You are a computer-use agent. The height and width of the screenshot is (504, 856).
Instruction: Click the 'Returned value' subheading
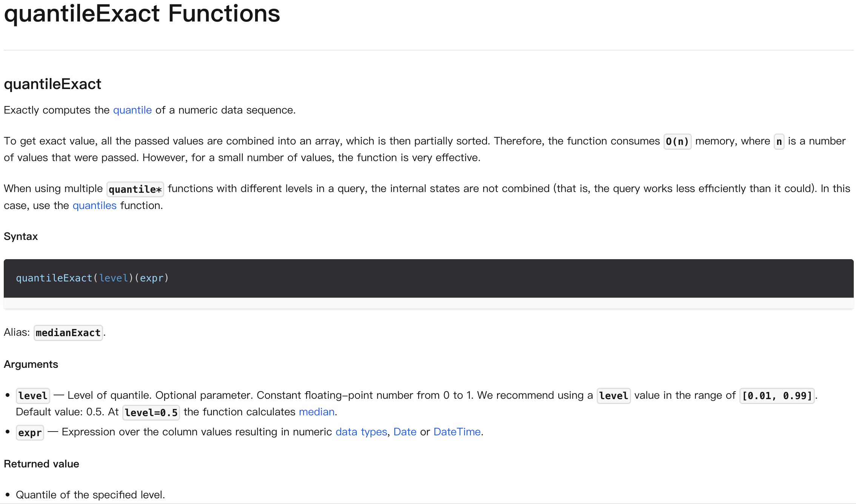click(x=42, y=464)
